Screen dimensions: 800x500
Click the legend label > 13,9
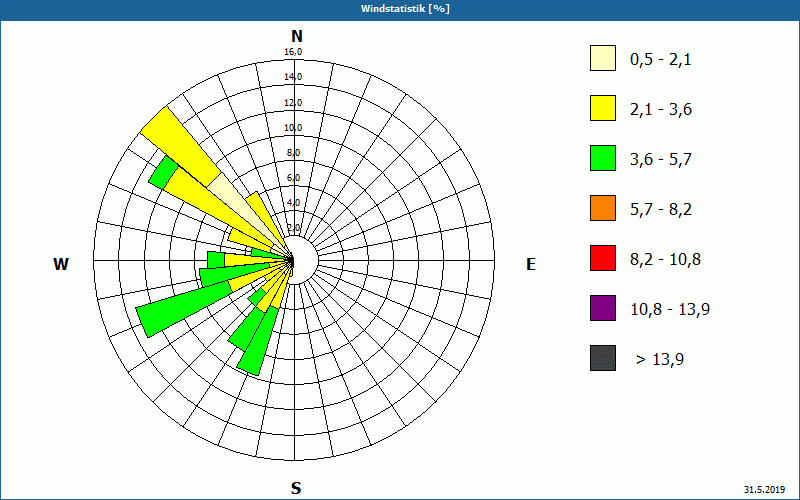[x=660, y=360]
